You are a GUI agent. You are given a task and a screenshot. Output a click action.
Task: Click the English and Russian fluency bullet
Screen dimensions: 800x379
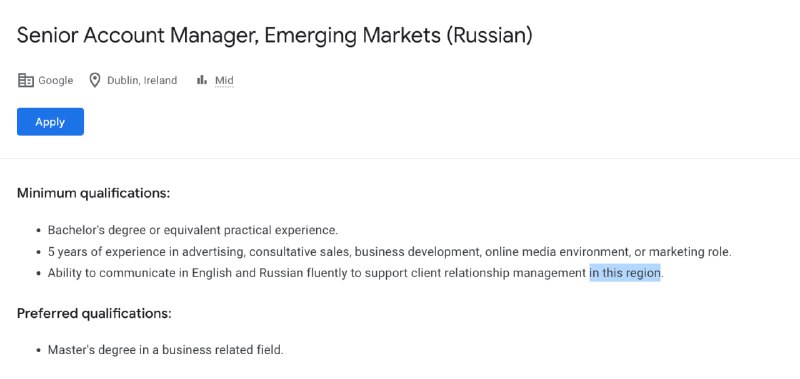(x=356, y=273)
